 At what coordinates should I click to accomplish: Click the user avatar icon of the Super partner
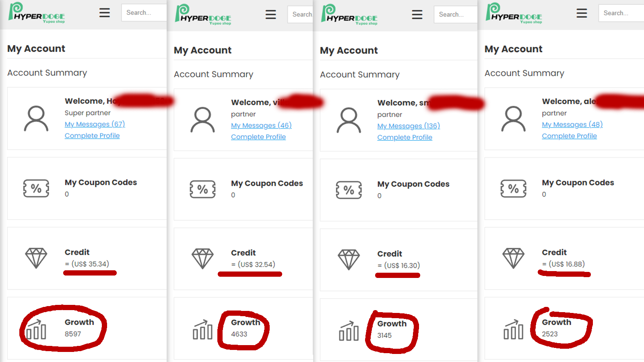[x=36, y=119]
